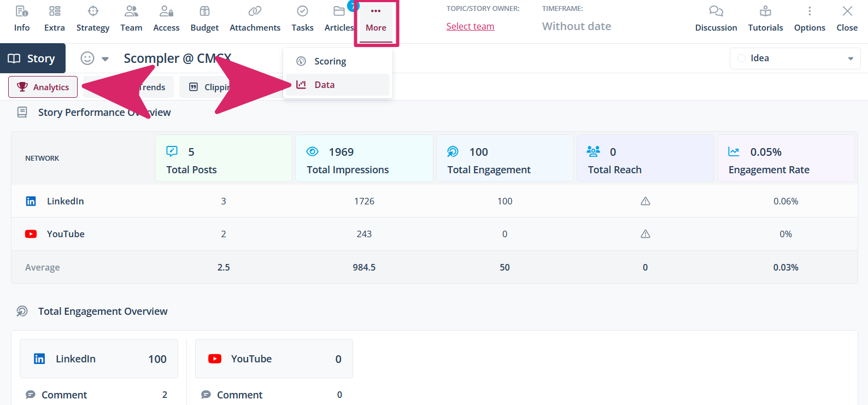
Task: Select Data from the More menu
Action: click(324, 85)
